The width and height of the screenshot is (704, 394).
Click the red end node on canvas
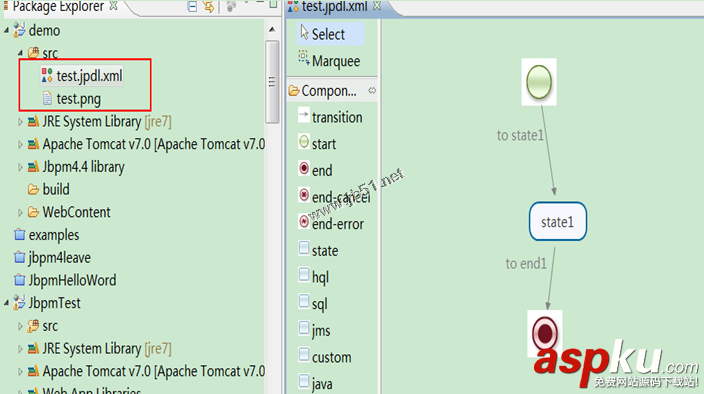pyautogui.click(x=545, y=334)
